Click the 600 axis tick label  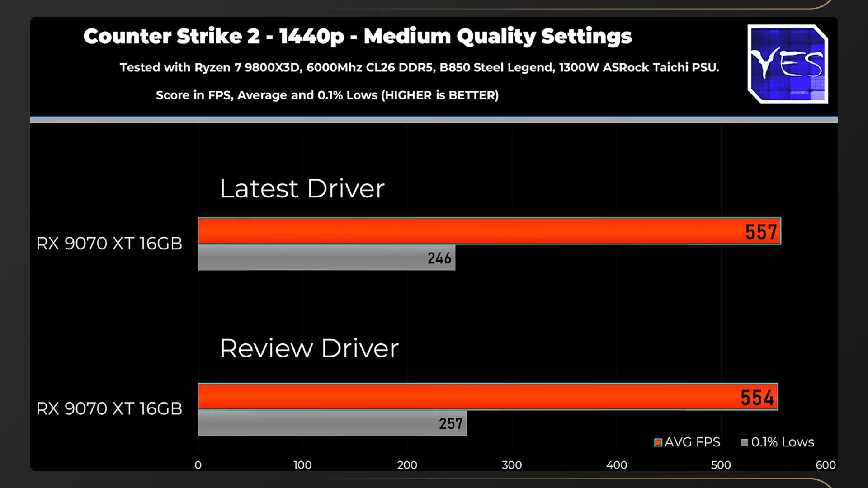point(825,465)
